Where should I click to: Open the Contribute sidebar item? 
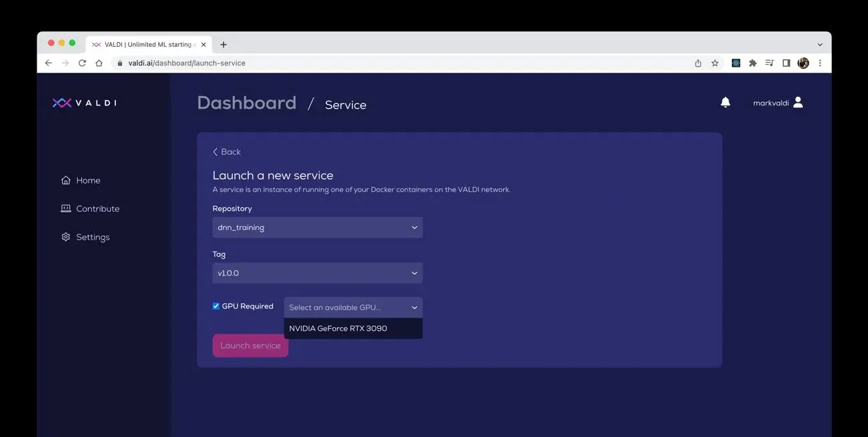90,209
